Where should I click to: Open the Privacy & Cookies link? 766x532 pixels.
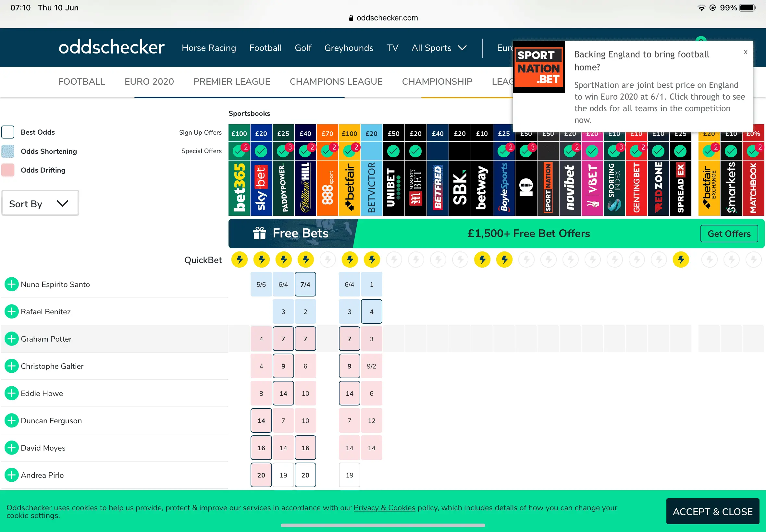[384, 508]
